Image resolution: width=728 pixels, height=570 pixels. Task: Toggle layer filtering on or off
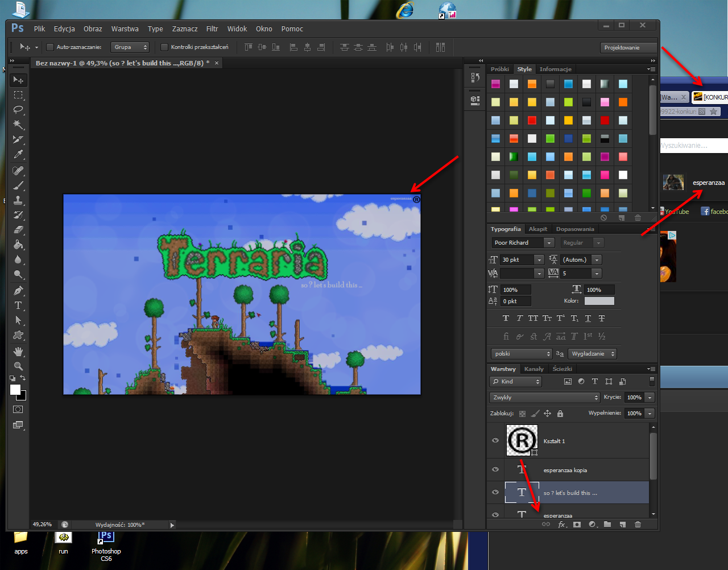pyautogui.click(x=652, y=382)
